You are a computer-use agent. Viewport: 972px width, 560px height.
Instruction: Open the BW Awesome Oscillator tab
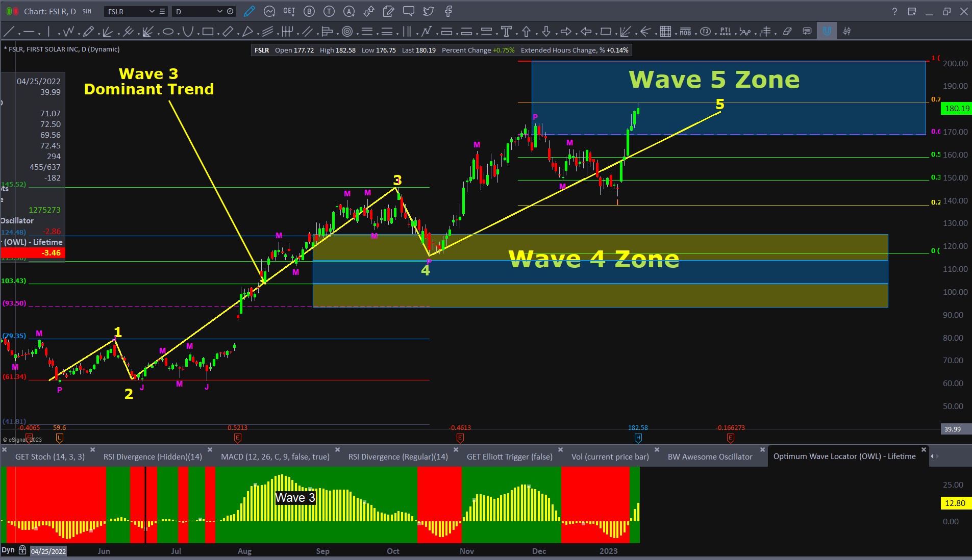710,456
